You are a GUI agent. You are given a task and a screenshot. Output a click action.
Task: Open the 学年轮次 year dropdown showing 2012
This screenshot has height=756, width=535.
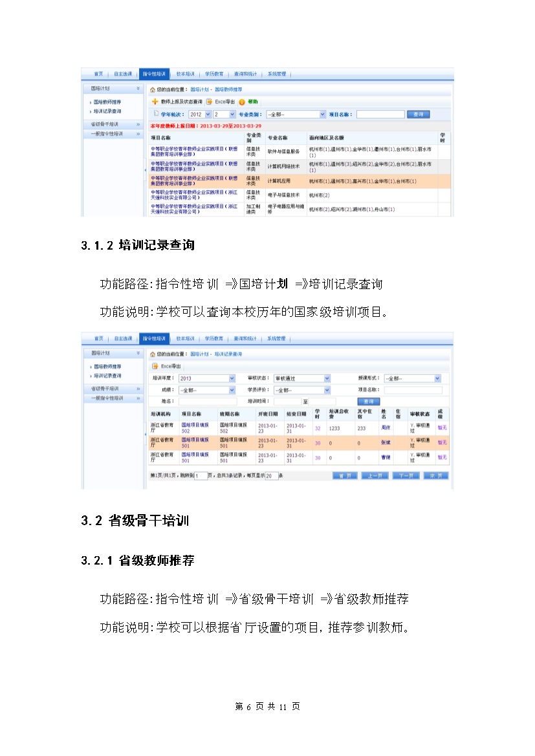pos(195,114)
